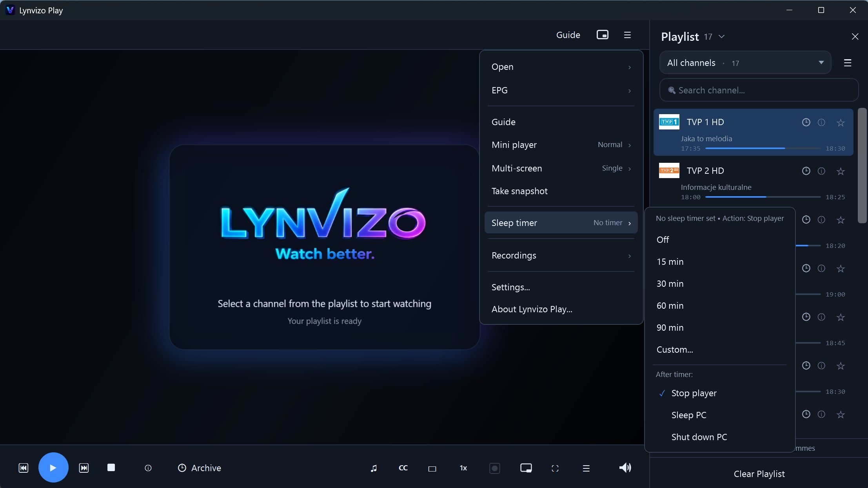Focus the Search channel field
Viewport: 868px width, 488px height.
[x=759, y=90]
